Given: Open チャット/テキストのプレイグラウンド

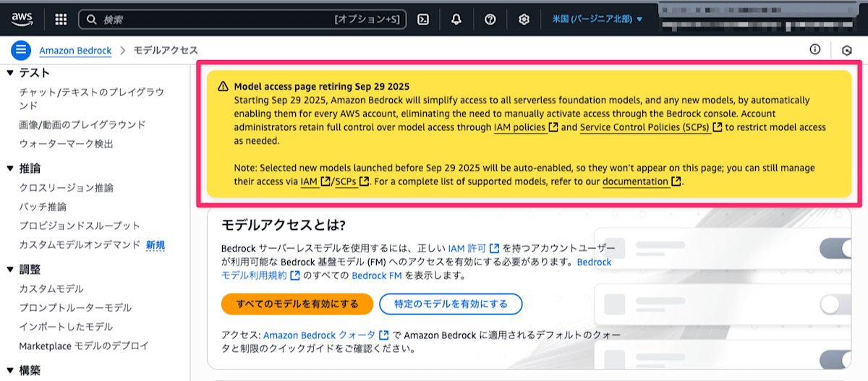Looking at the screenshot, I should click(x=91, y=98).
